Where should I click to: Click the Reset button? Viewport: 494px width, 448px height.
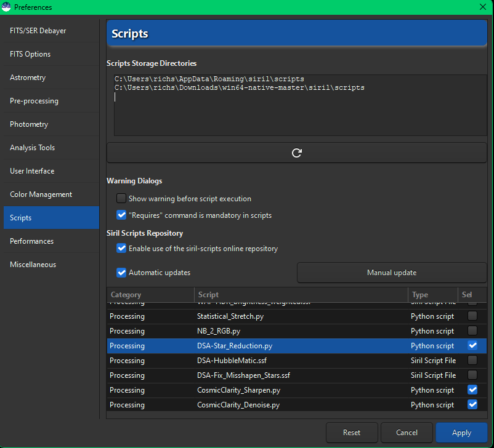click(x=352, y=433)
